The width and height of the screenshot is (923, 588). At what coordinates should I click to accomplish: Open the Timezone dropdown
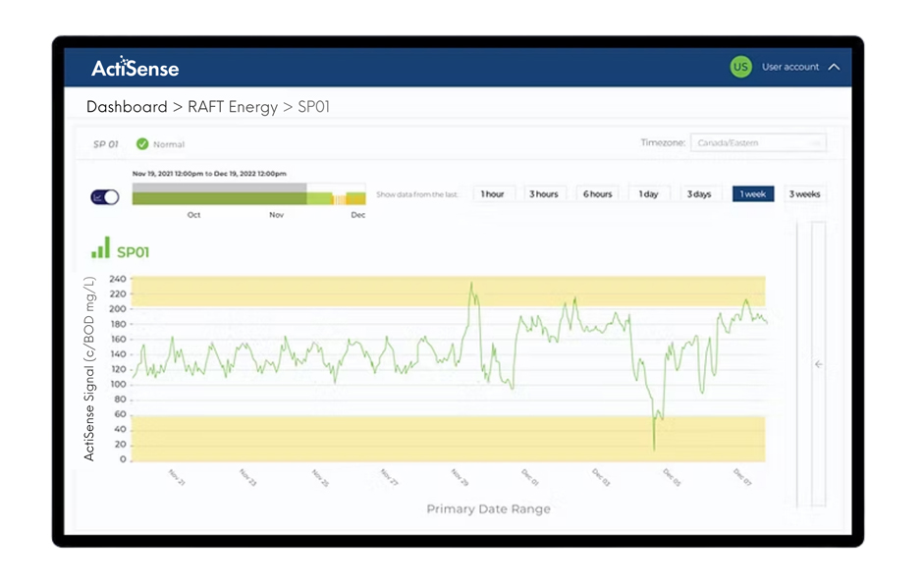coord(757,143)
